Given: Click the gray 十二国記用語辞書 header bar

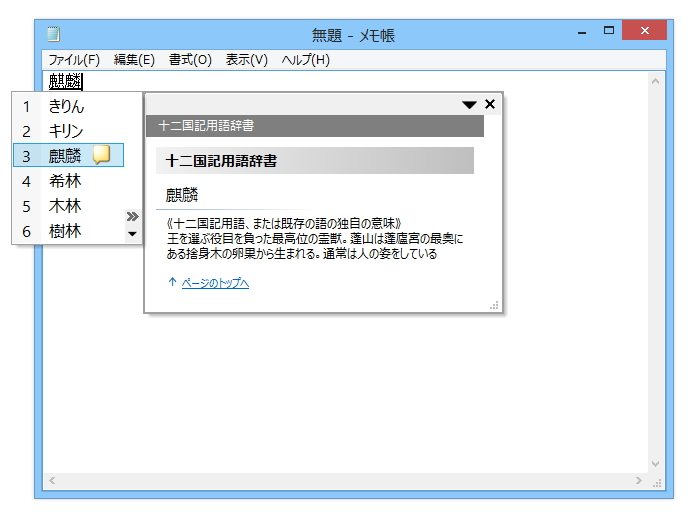Looking at the screenshot, I should 315,126.
